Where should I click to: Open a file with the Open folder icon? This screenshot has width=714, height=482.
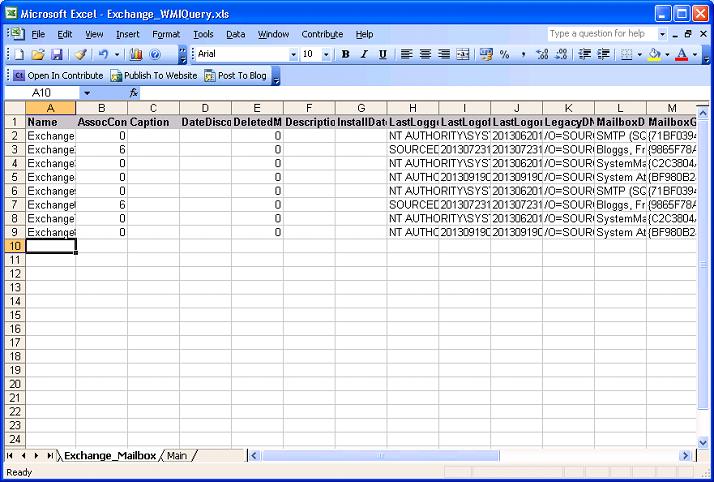click(38, 54)
